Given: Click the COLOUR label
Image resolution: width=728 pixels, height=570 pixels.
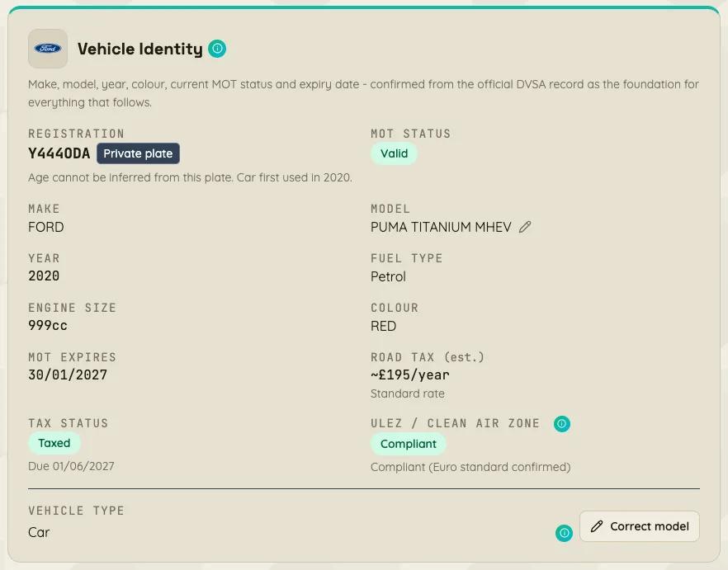Looking at the screenshot, I should click(395, 309).
